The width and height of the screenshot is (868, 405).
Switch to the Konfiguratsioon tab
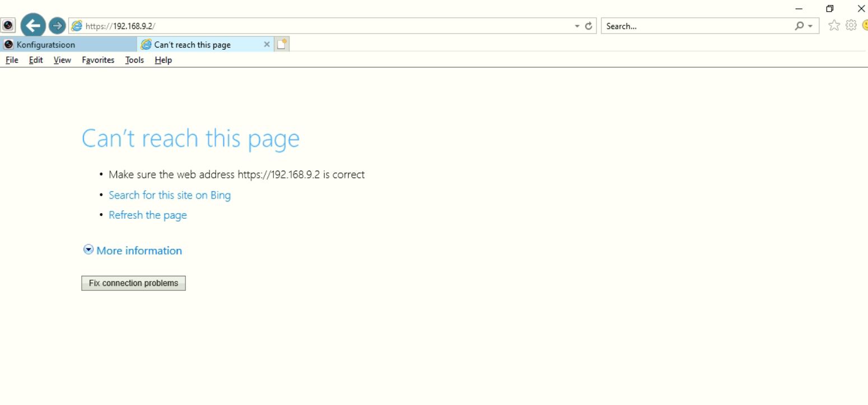pyautogui.click(x=67, y=45)
